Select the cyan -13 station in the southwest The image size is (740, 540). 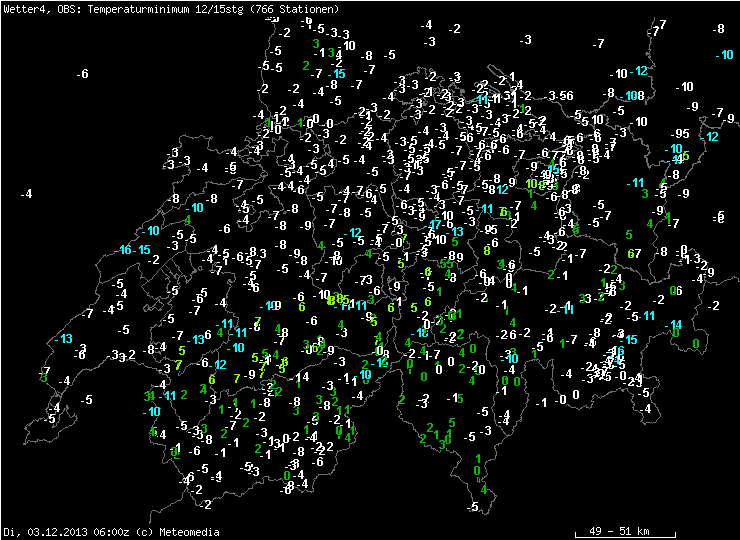coord(65,339)
